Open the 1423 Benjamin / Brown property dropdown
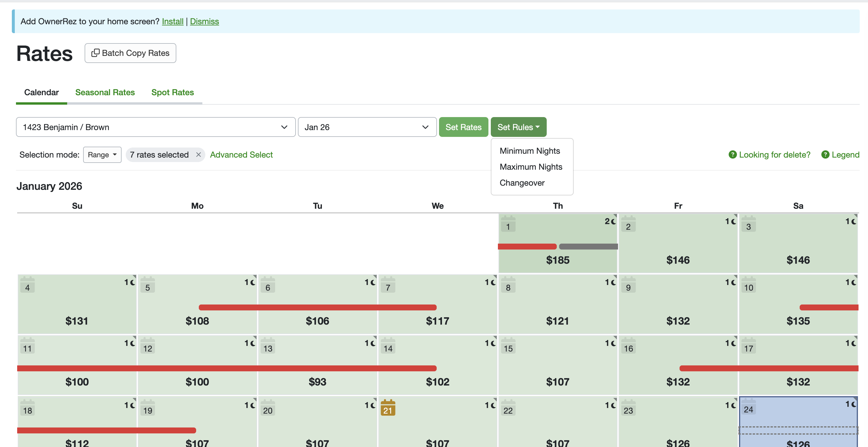868x447 pixels. [155, 127]
